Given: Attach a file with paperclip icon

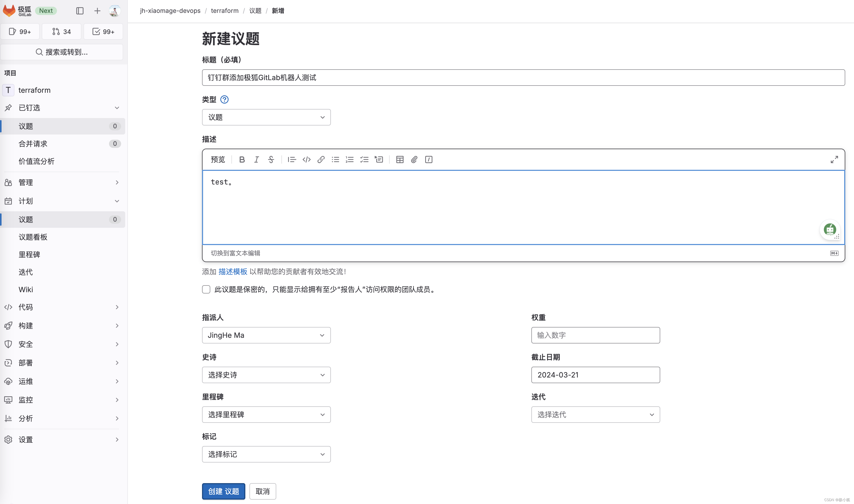Looking at the screenshot, I should point(414,159).
